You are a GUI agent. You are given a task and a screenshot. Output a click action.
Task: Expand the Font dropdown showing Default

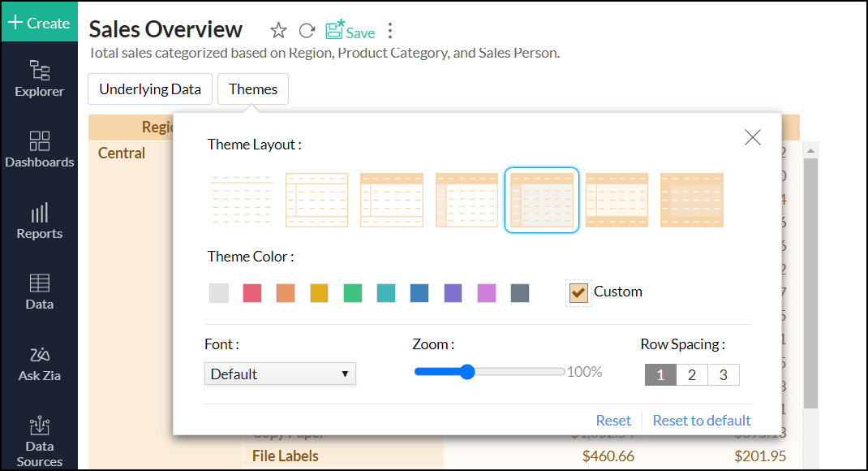tap(280, 374)
